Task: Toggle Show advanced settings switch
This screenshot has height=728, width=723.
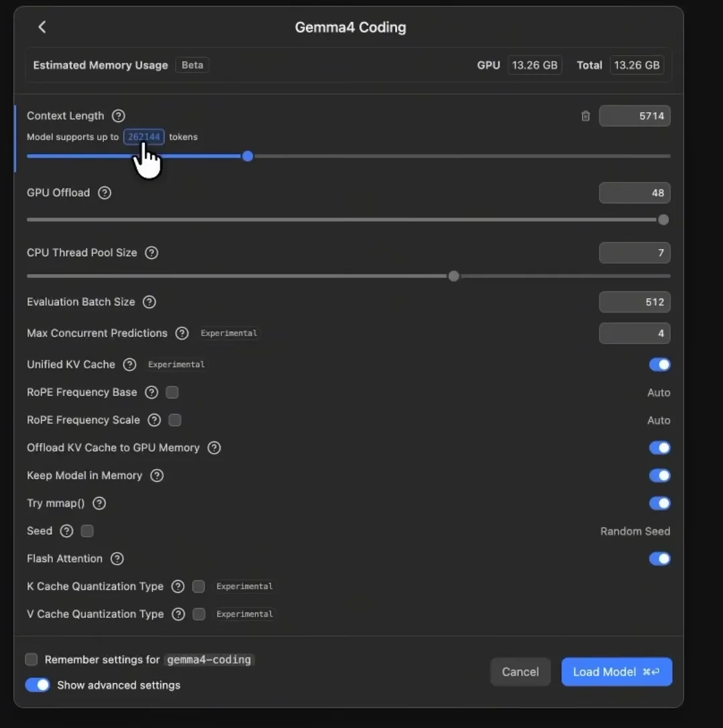Action: click(x=38, y=685)
